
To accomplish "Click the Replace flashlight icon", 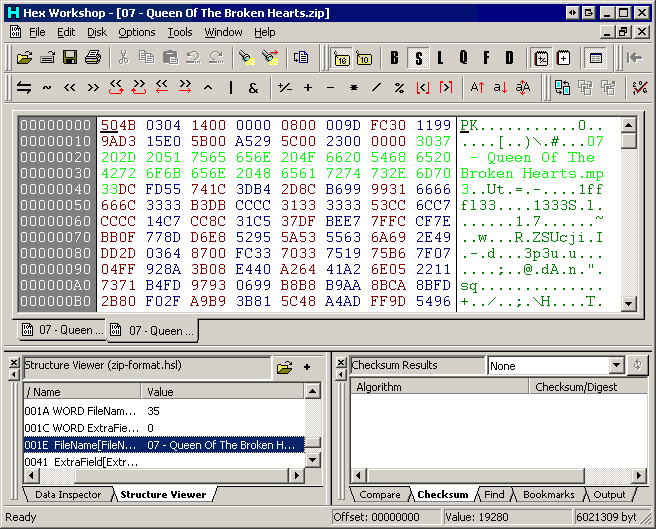I will click(x=270, y=58).
